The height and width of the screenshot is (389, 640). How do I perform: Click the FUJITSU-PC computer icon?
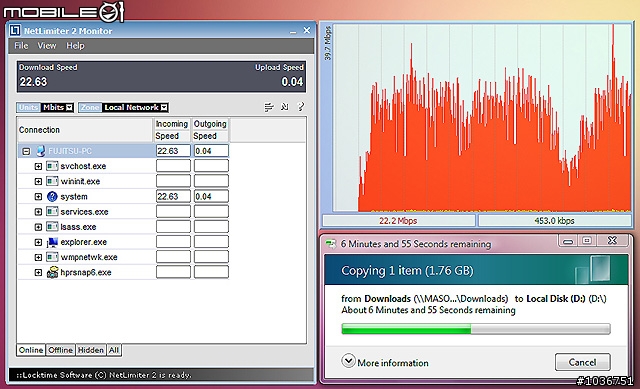tap(40, 151)
